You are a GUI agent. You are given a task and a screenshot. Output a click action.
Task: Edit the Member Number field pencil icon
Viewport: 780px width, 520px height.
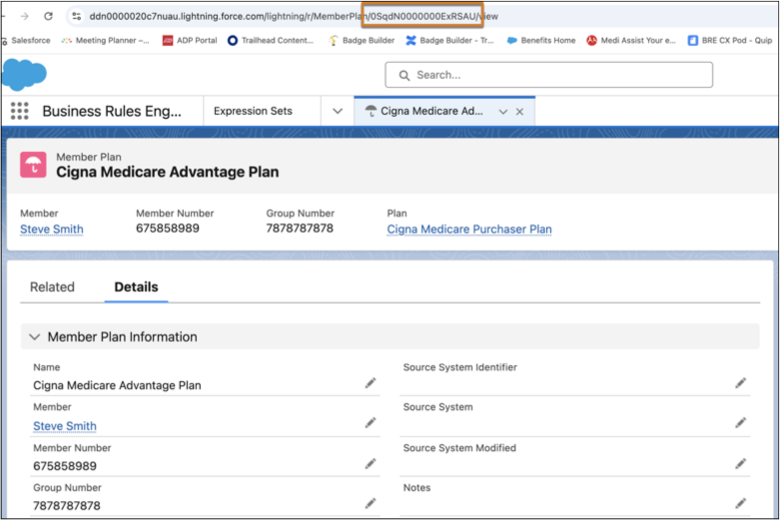(x=371, y=463)
